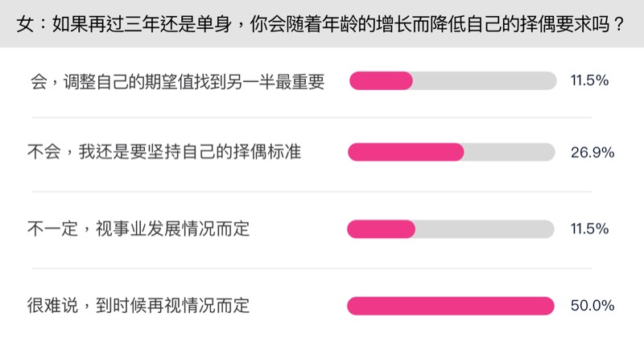
Task: Click the pink filled bar for "会，调整自己的期望值" option
Action: 381,80
